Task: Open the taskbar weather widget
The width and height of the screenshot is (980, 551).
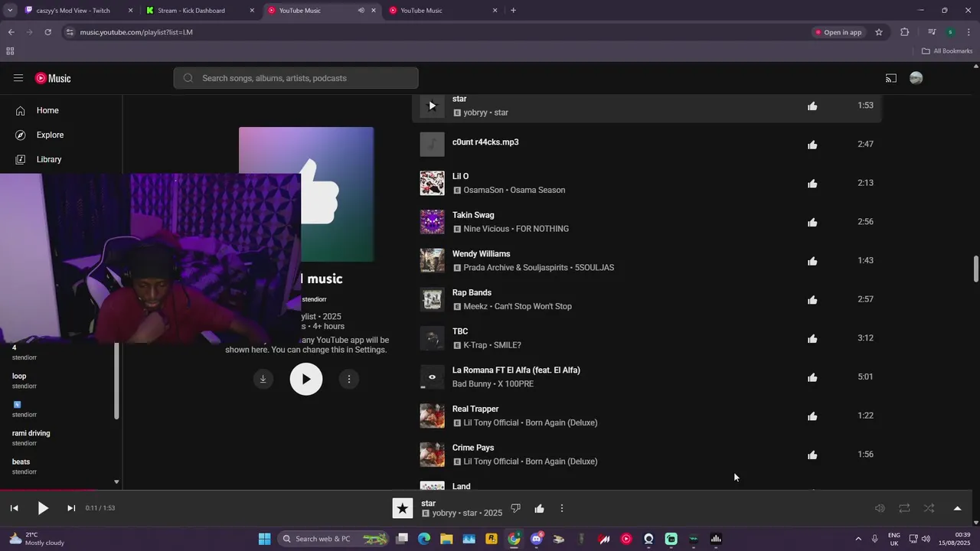Action: point(37,539)
